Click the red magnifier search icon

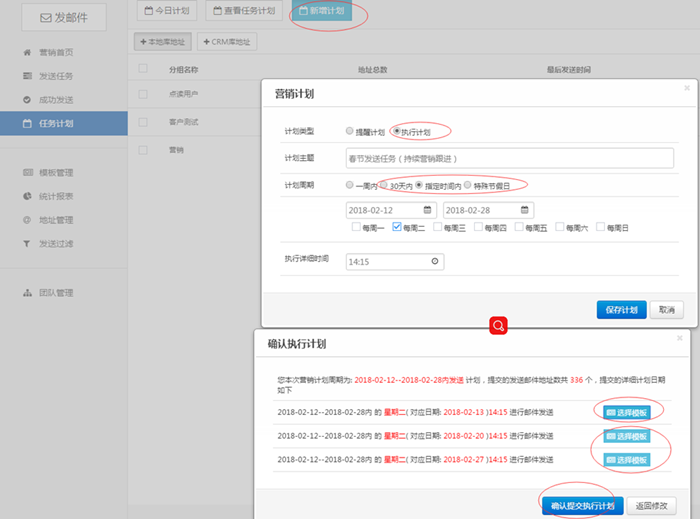pyautogui.click(x=497, y=326)
